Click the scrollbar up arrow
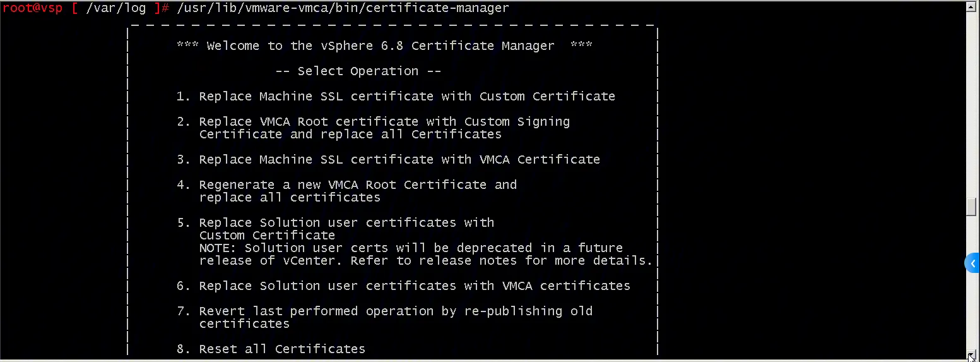Screen dimensions: 980x362 coord(972,6)
